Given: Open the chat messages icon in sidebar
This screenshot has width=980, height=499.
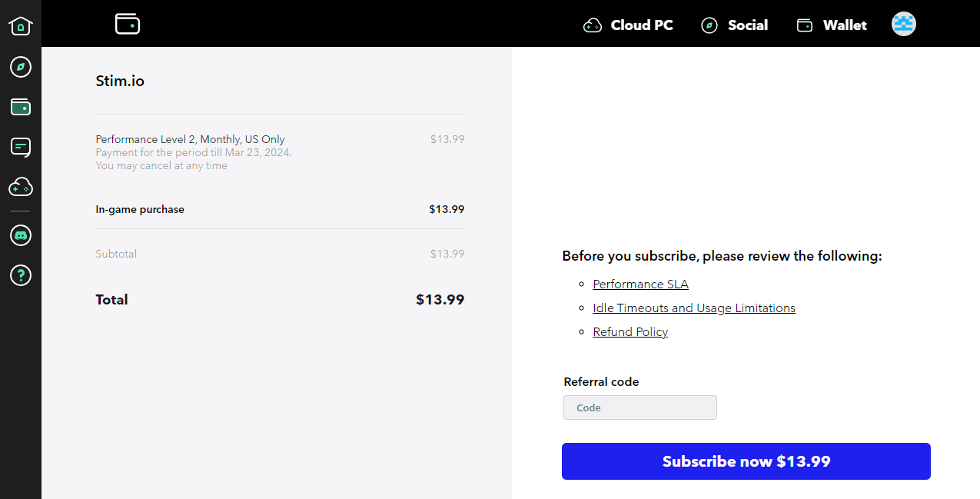Looking at the screenshot, I should [x=21, y=147].
